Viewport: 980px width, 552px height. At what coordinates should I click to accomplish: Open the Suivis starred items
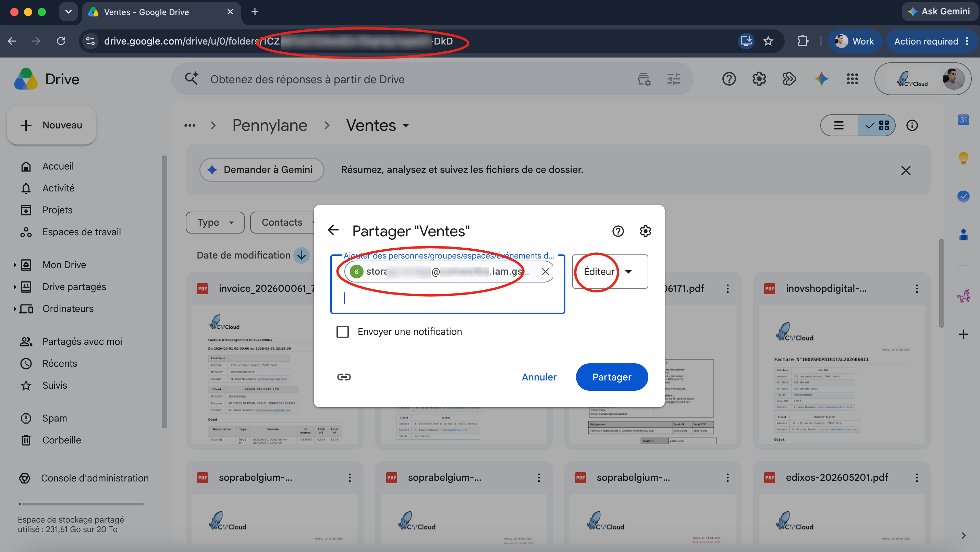[54, 385]
